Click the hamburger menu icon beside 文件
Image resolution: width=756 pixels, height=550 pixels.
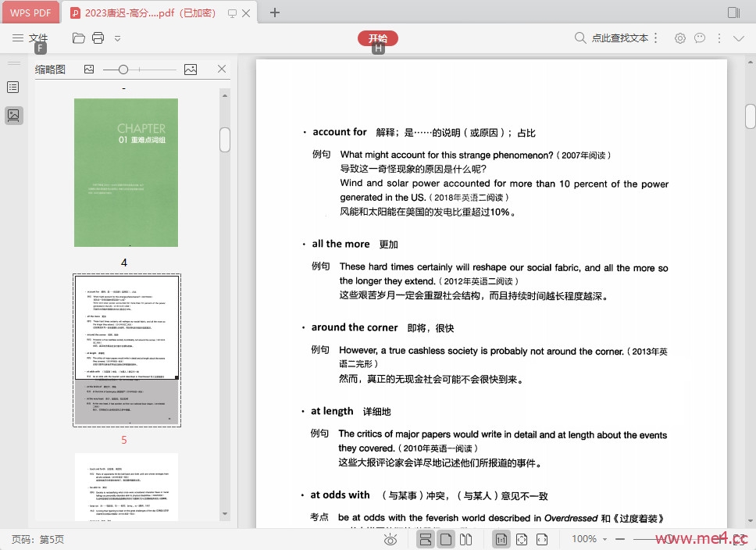(x=18, y=37)
